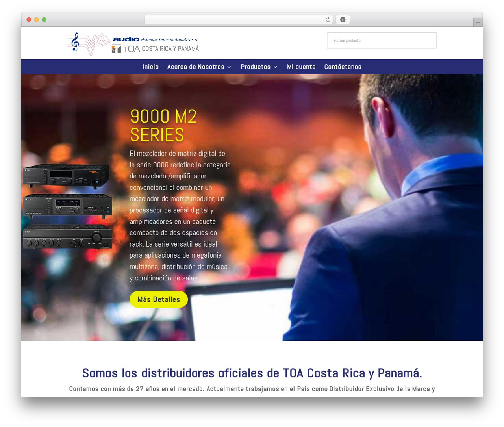This screenshot has width=504, height=427.
Task: Open a new browser tab with plus button
Action: coord(478,22)
